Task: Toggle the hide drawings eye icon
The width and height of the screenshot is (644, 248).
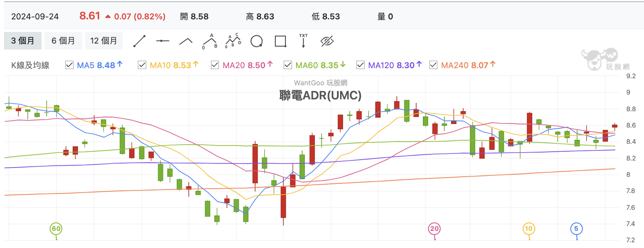Action: tap(327, 41)
